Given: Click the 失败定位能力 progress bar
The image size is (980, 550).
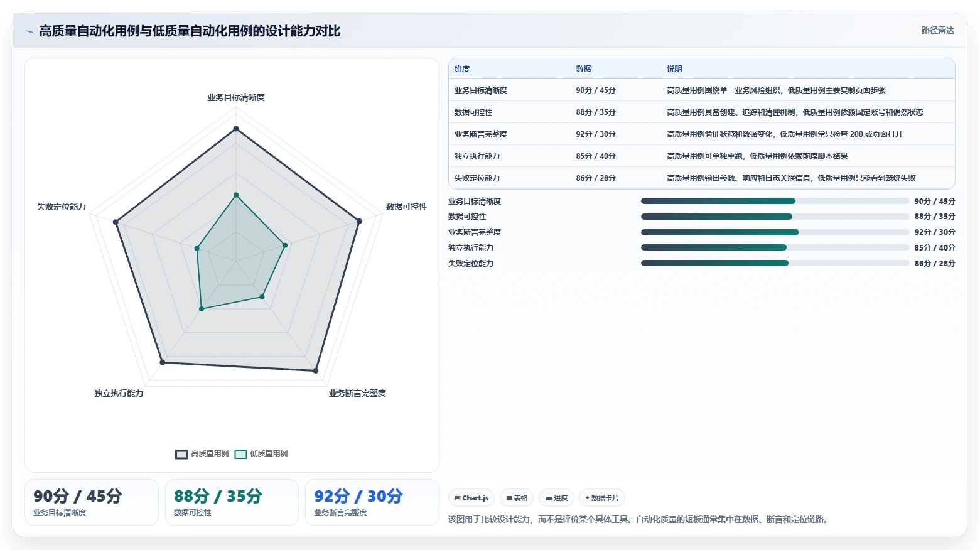Looking at the screenshot, I should click(775, 263).
